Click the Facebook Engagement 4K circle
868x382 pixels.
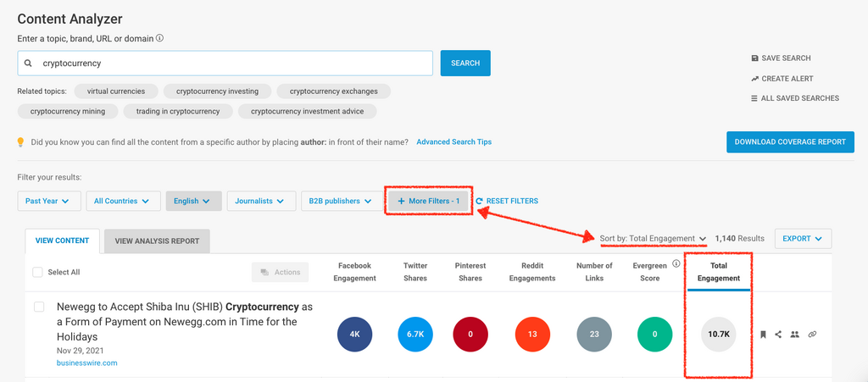coord(354,335)
